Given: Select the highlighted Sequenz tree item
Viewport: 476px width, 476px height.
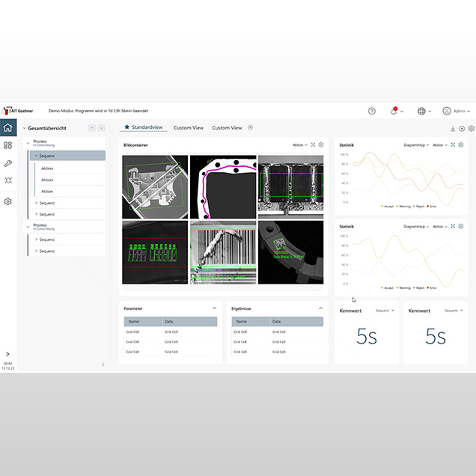Looking at the screenshot, I should tap(67, 156).
